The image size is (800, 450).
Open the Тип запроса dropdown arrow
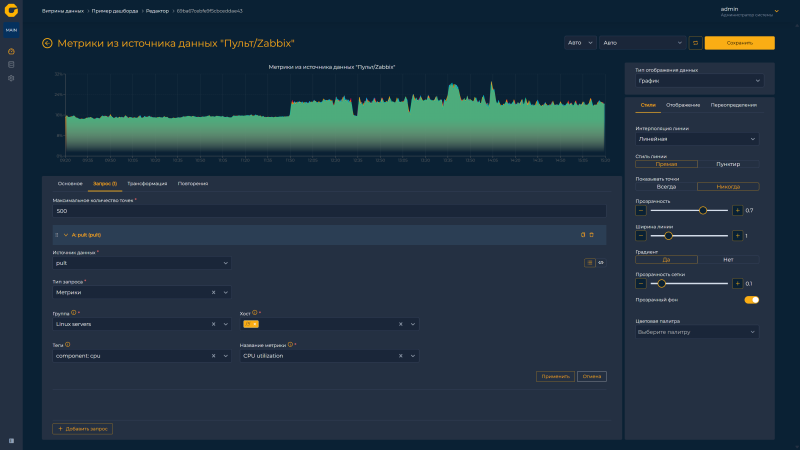tap(226, 292)
